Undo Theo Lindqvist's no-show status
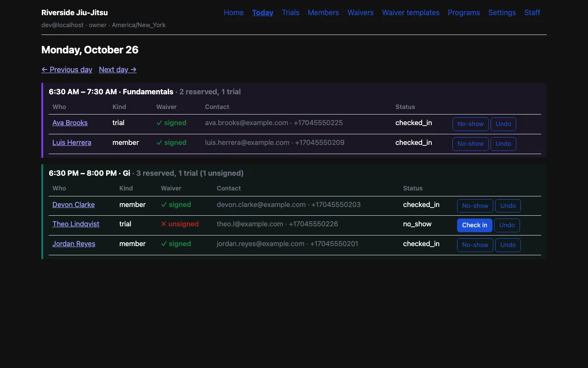 click(507, 225)
